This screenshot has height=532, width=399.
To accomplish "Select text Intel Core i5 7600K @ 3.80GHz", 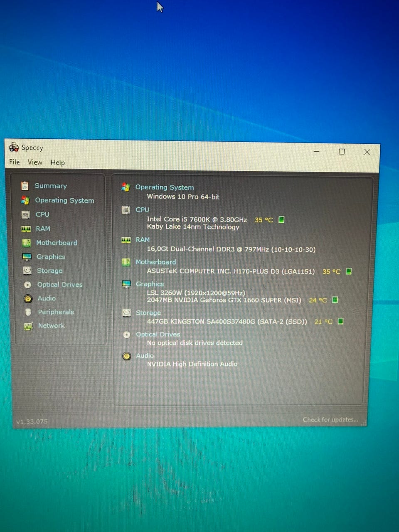I will pos(197,219).
